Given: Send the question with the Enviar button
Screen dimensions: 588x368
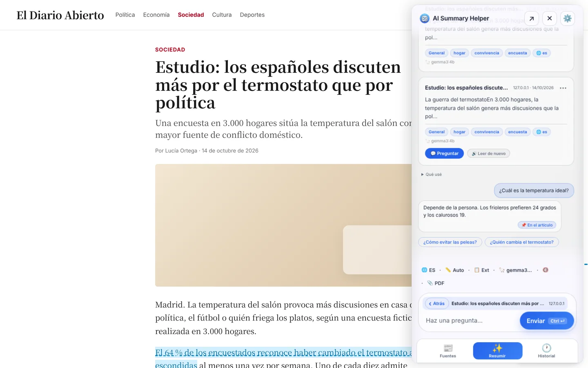Looking at the screenshot, I should click(547, 321).
